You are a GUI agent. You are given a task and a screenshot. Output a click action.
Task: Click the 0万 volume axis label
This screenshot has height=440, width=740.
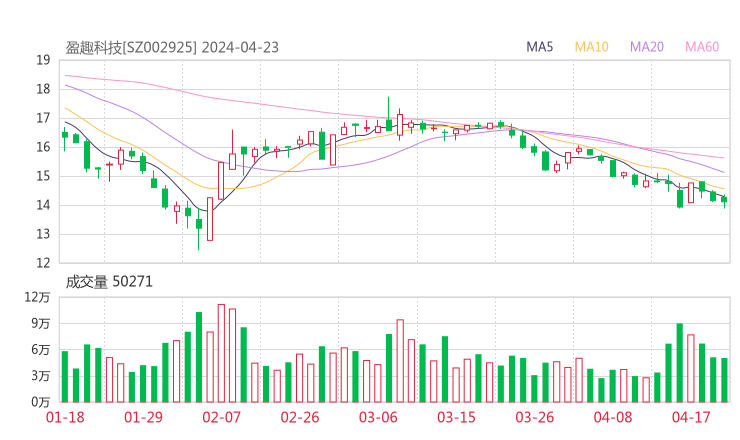(x=41, y=402)
